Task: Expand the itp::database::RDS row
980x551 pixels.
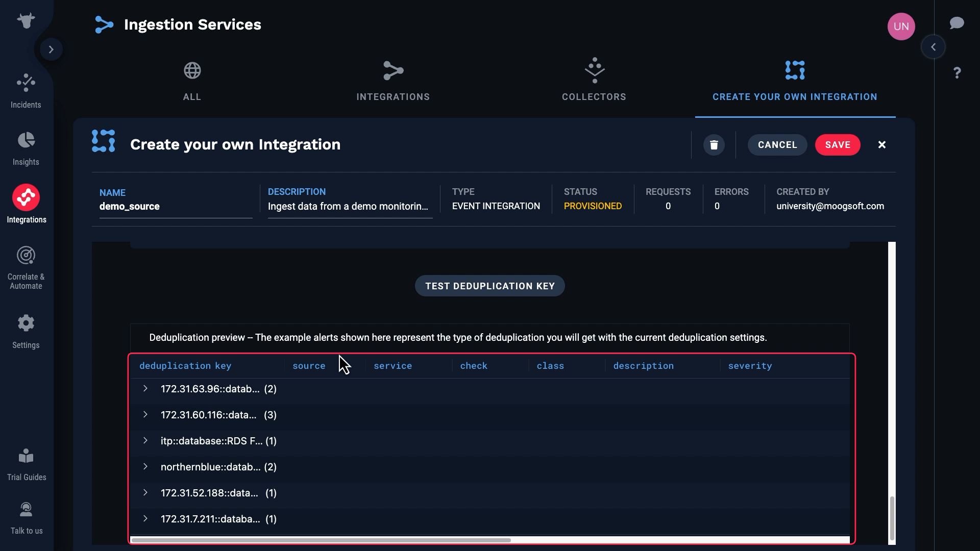Action: pyautogui.click(x=145, y=441)
